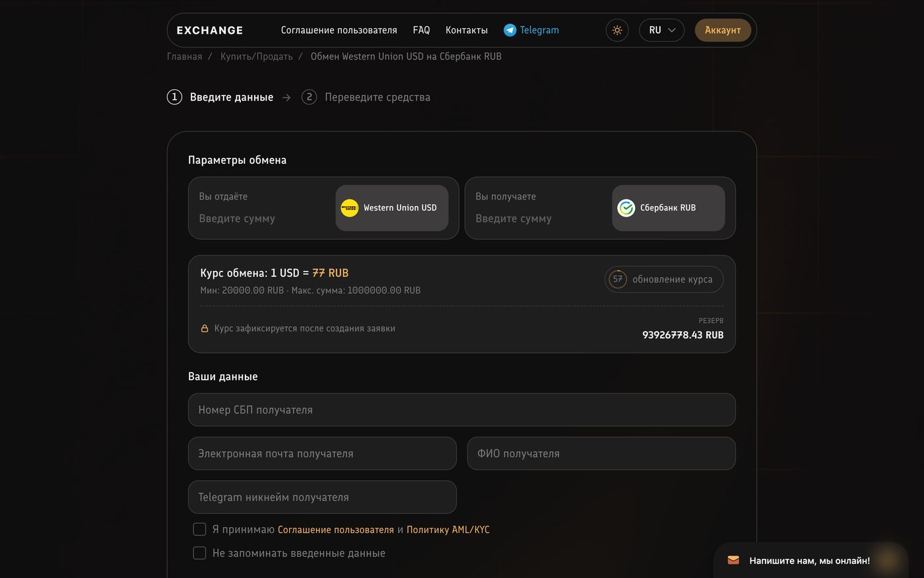Enable 'Не запоминать введенные данные' checkbox
Viewport: 924px width, 578px height.
click(x=199, y=553)
